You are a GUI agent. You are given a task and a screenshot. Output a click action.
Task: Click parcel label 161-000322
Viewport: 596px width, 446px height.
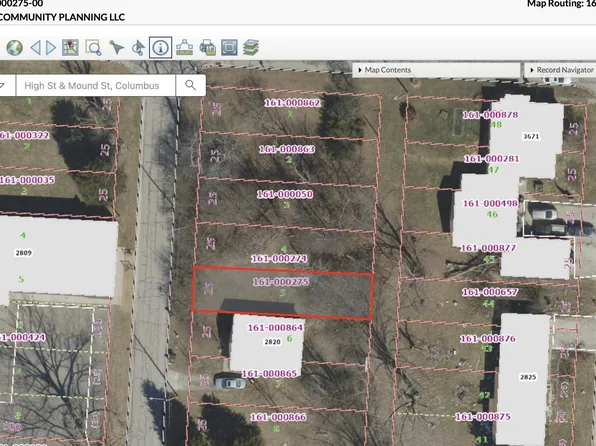(24, 135)
